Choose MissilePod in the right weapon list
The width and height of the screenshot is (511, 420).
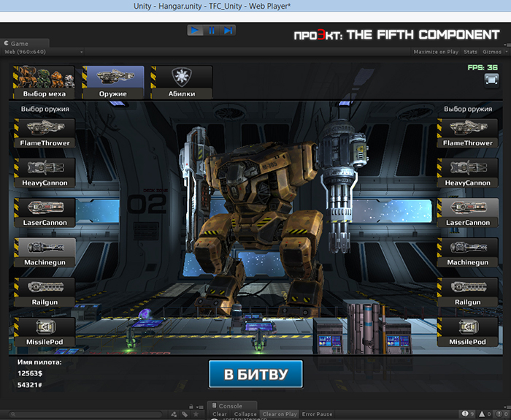[x=468, y=332]
